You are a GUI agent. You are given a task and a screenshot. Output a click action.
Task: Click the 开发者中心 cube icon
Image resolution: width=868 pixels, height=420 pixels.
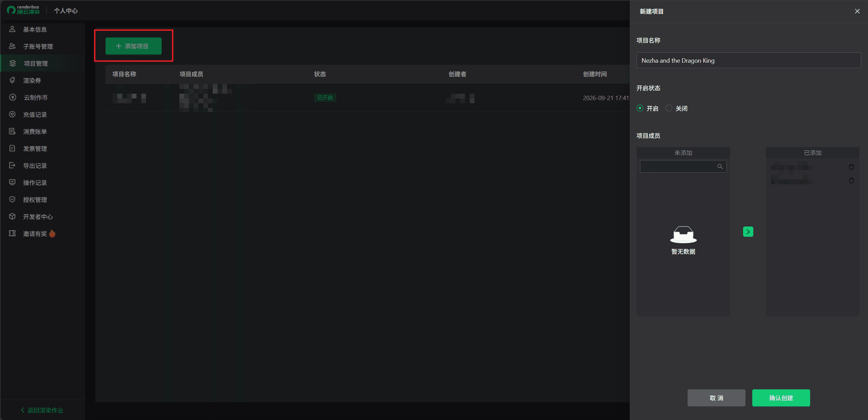pos(12,217)
